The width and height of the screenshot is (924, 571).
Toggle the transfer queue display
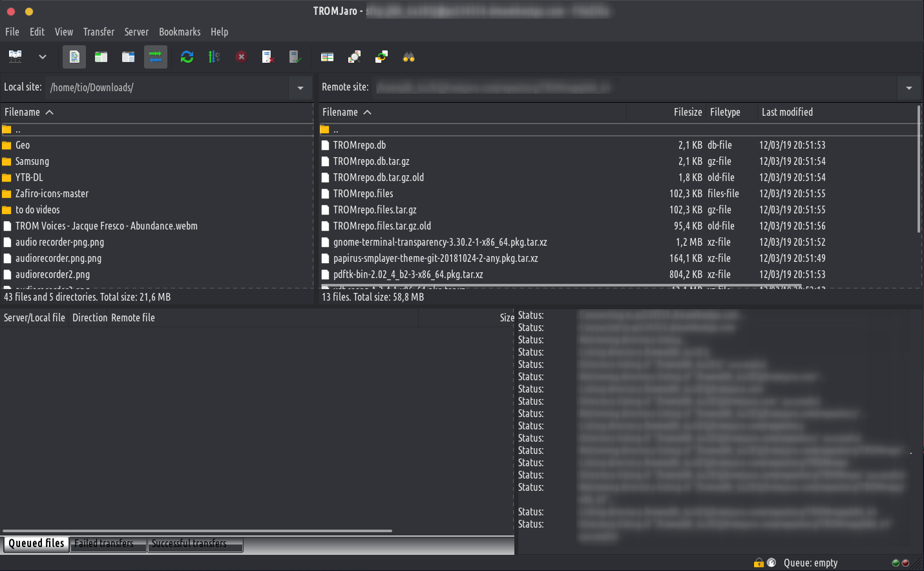tap(155, 57)
